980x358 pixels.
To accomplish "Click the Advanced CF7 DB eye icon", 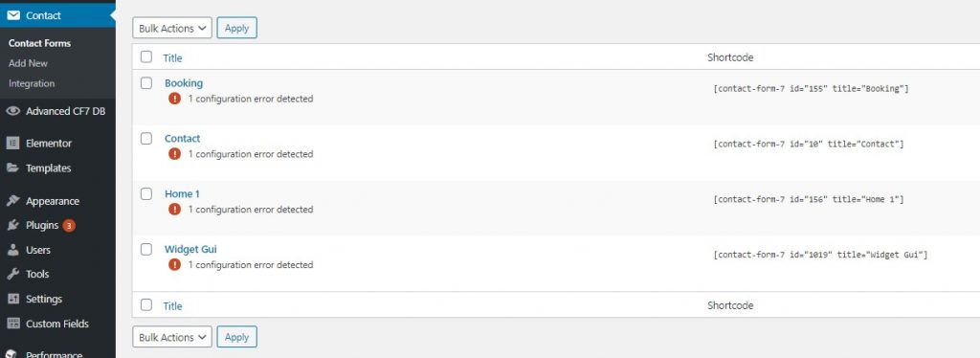I will tap(13, 111).
